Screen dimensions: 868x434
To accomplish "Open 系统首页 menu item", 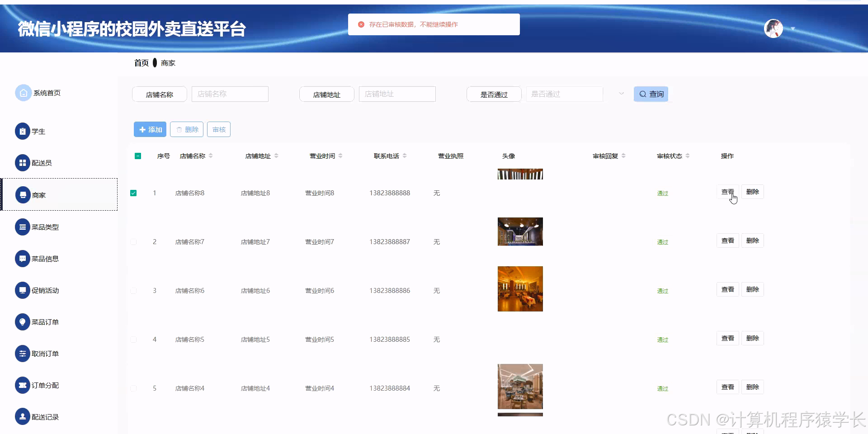I will coord(47,93).
